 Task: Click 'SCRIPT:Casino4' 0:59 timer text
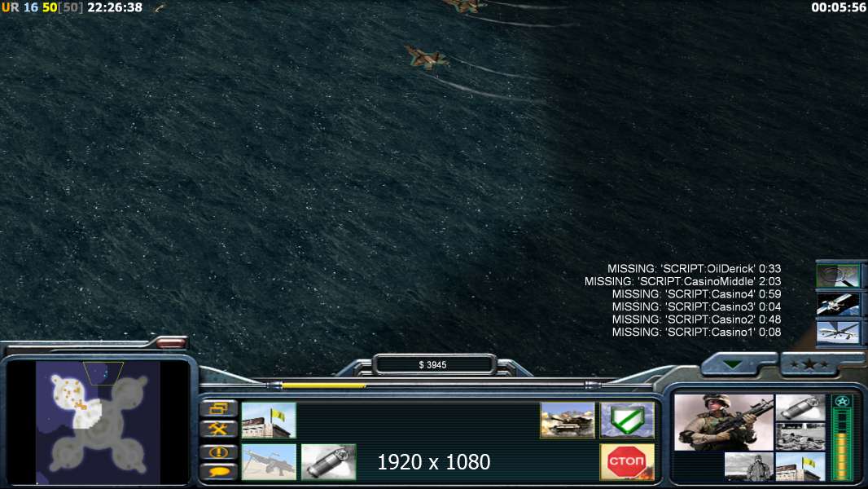[696, 294]
